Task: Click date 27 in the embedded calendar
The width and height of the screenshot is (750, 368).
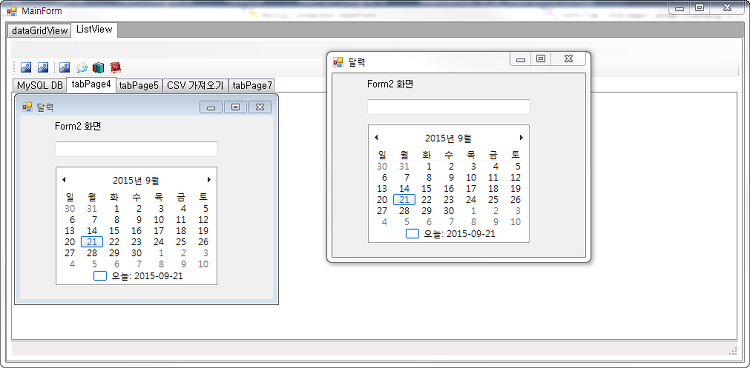Action: 70,253
